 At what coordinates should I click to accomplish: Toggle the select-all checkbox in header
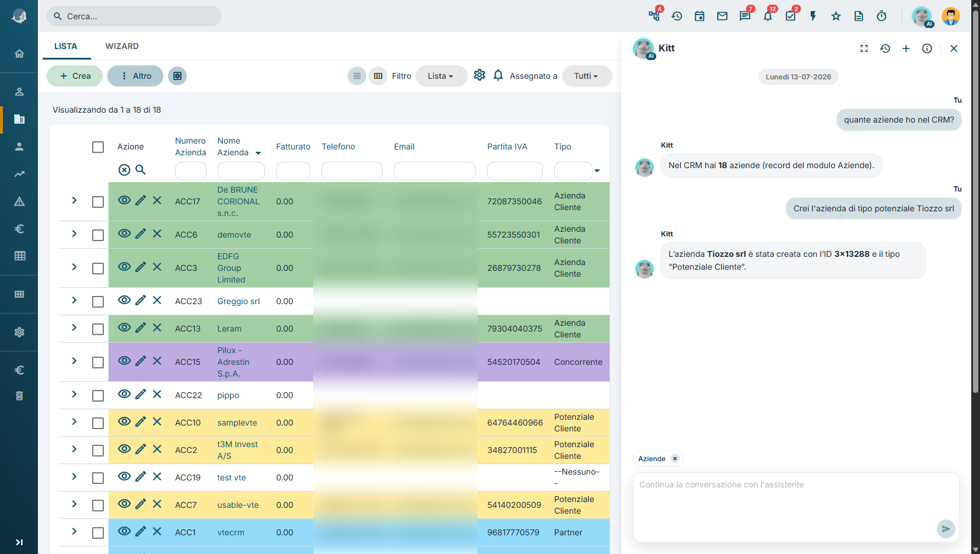(x=98, y=147)
